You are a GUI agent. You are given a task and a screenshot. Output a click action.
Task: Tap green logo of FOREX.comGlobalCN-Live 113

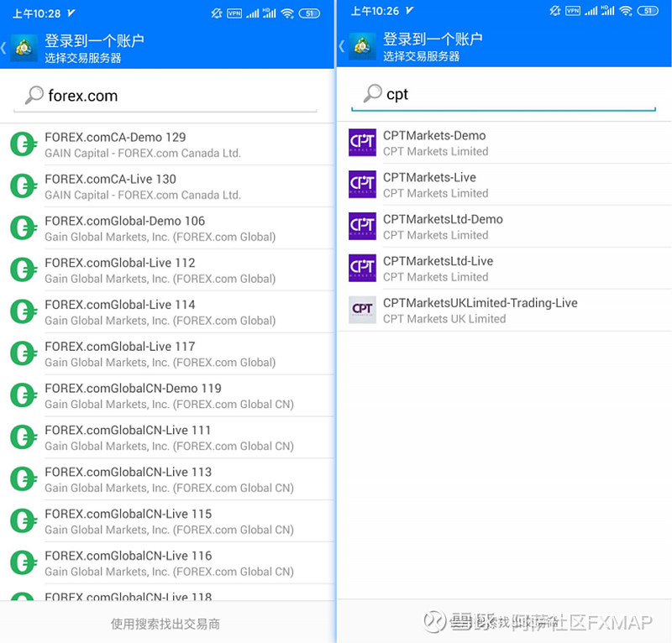[24, 478]
